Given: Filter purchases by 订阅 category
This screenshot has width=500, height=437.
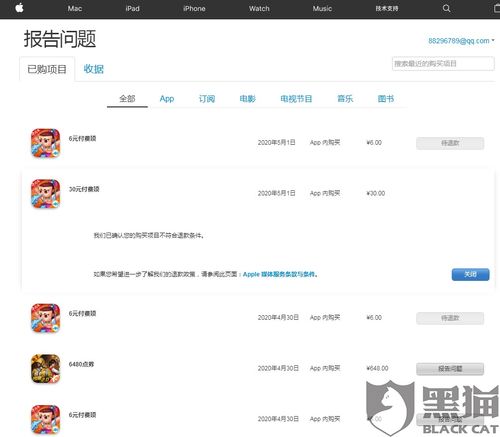Looking at the screenshot, I should [x=207, y=99].
